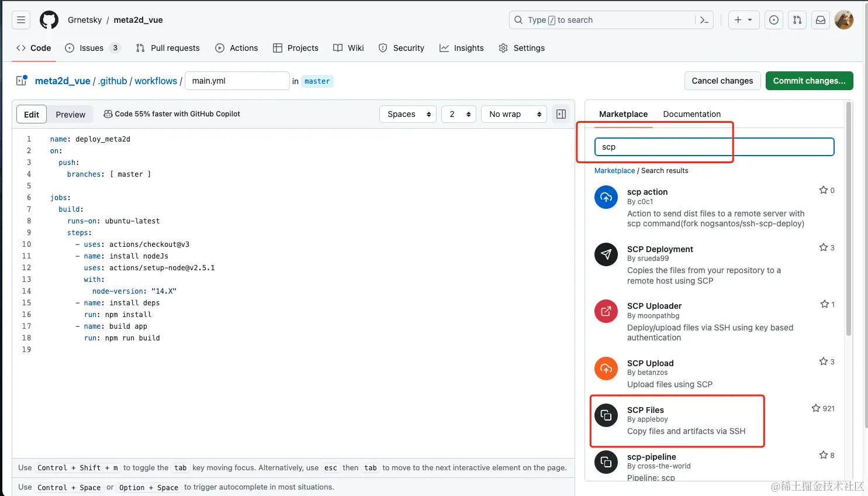This screenshot has width=868, height=496.
Task: Click the Cancel changes button
Action: pyautogui.click(x=722, y=81)
